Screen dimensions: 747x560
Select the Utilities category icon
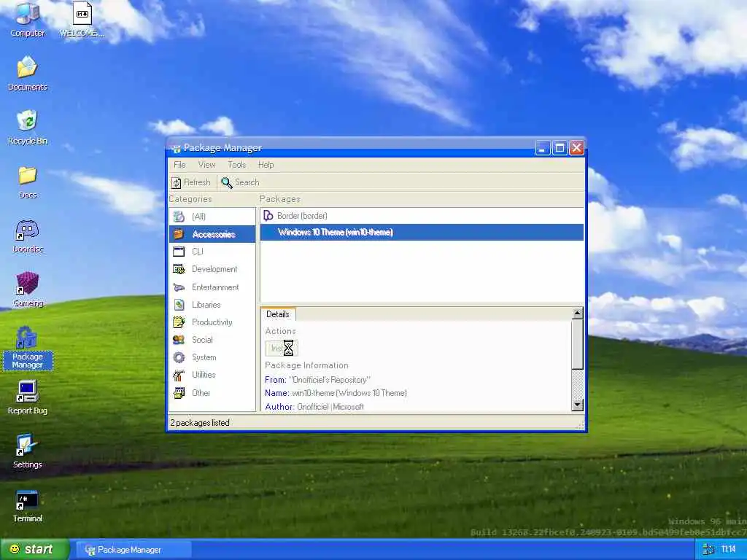(179, 376)
